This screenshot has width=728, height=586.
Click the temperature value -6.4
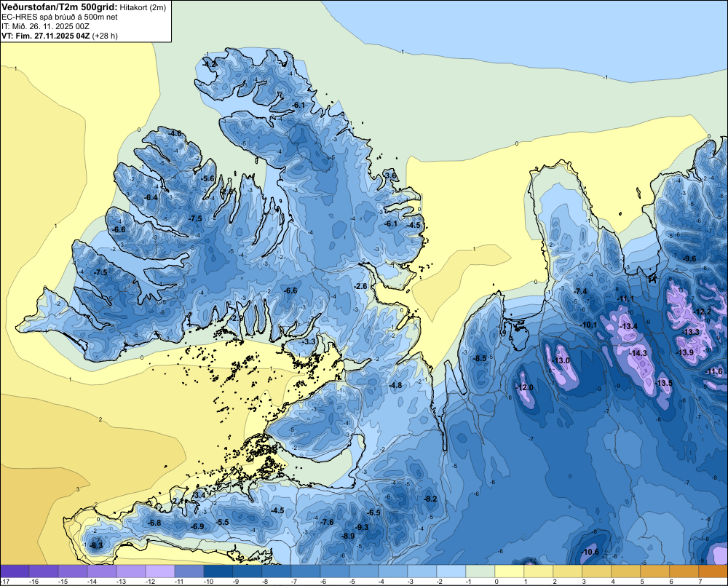[151, 197]
